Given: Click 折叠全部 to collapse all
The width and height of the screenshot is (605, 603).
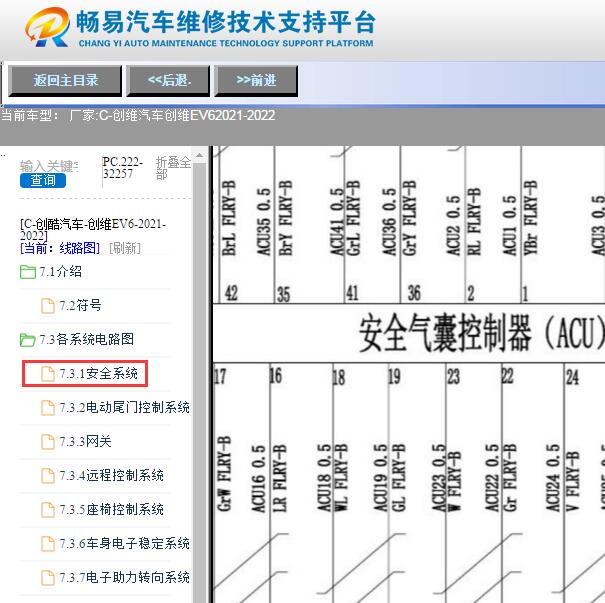Looking at the screenshot, I should tap(172, 167).
